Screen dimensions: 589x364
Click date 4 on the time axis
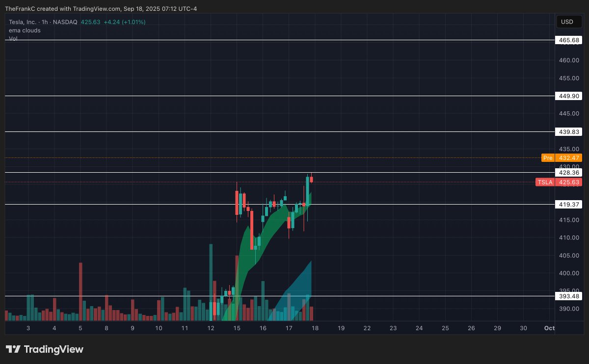point(54,328)
